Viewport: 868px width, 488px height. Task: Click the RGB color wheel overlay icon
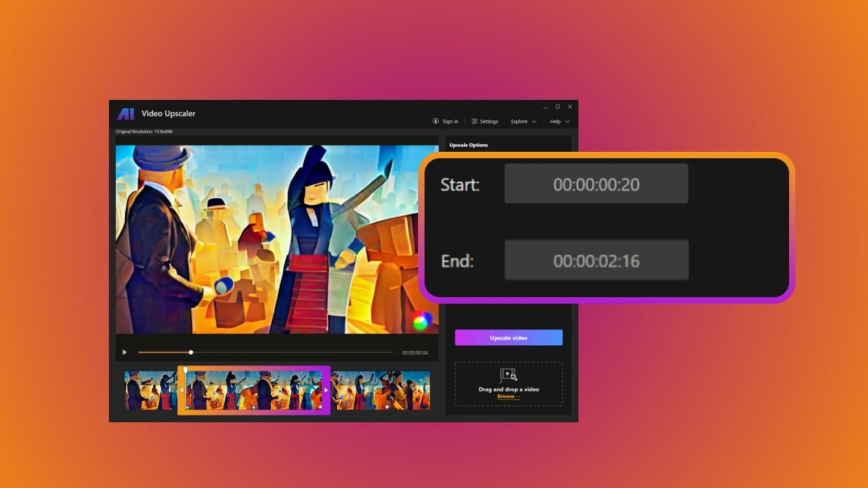(x=420, y=322)
